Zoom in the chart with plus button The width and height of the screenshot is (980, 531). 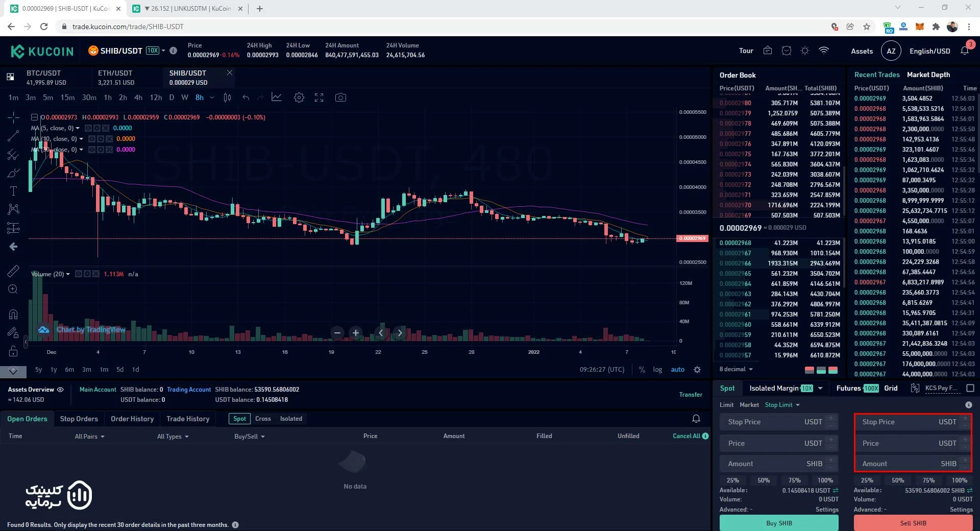click(356, 333)
